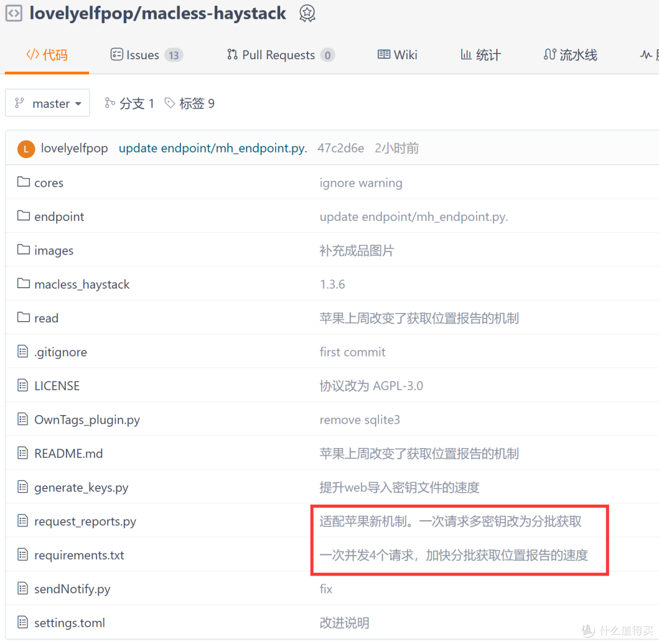Screen dimensions: 659x644
Task: Click the lovelyelfpop avatar icon
Action: [26, 149]
